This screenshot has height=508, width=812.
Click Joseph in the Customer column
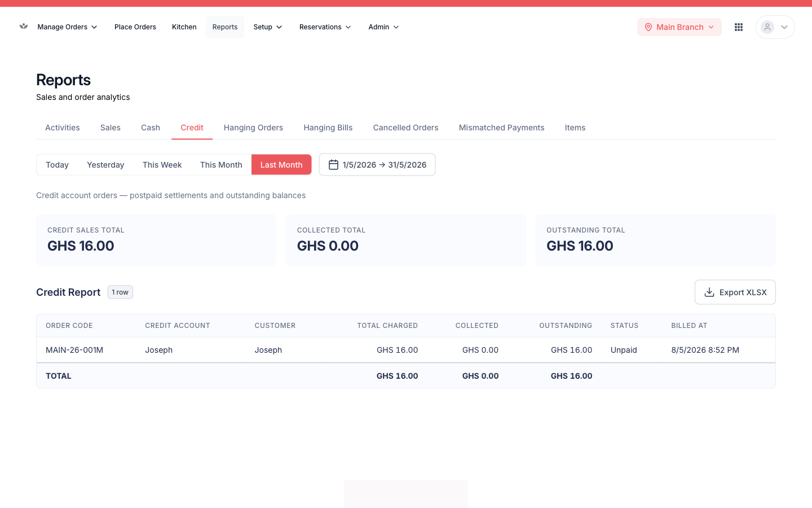pos(268,350)
